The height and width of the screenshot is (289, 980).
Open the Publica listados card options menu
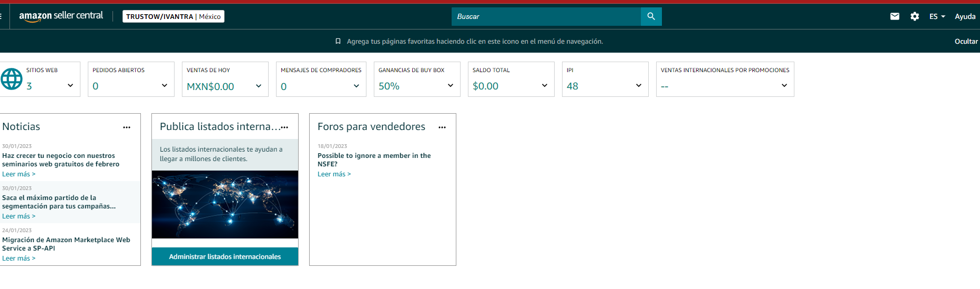coord(284,127)
